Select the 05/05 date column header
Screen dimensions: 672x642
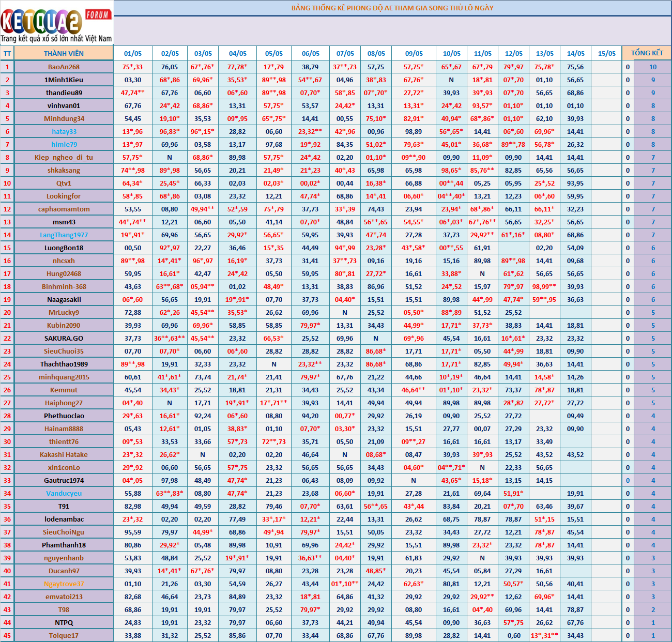click(274, 53)
